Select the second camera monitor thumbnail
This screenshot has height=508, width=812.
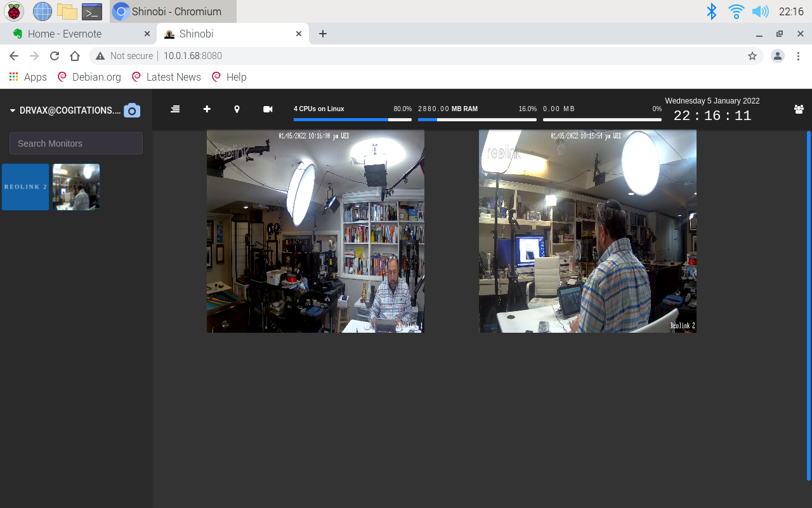pyautogui.click(x=76, y=187)
